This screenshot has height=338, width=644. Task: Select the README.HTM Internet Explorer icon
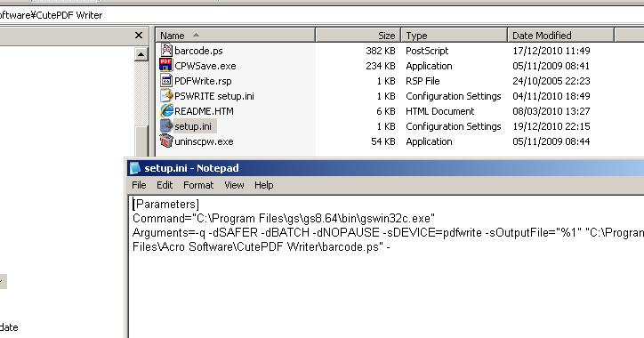[166, 111]
